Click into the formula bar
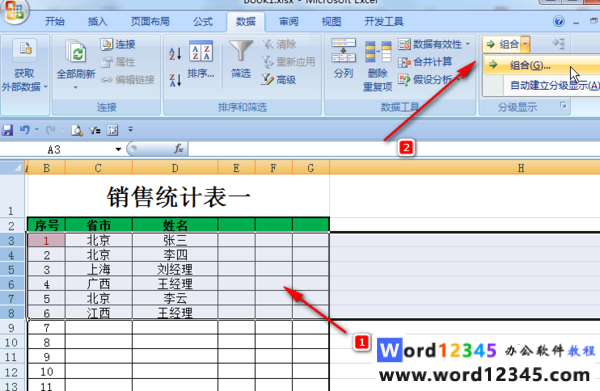 pyautogui.click(x=394, y=149)
